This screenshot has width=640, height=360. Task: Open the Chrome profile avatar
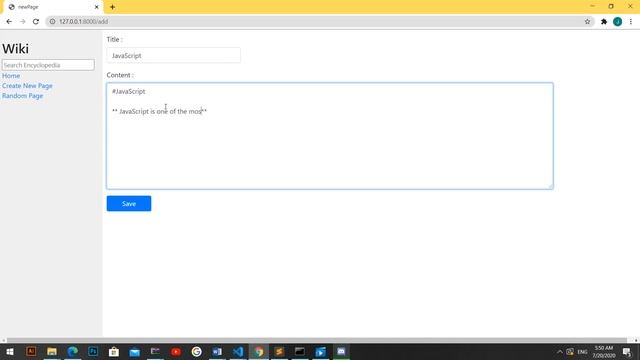(618, 22)
